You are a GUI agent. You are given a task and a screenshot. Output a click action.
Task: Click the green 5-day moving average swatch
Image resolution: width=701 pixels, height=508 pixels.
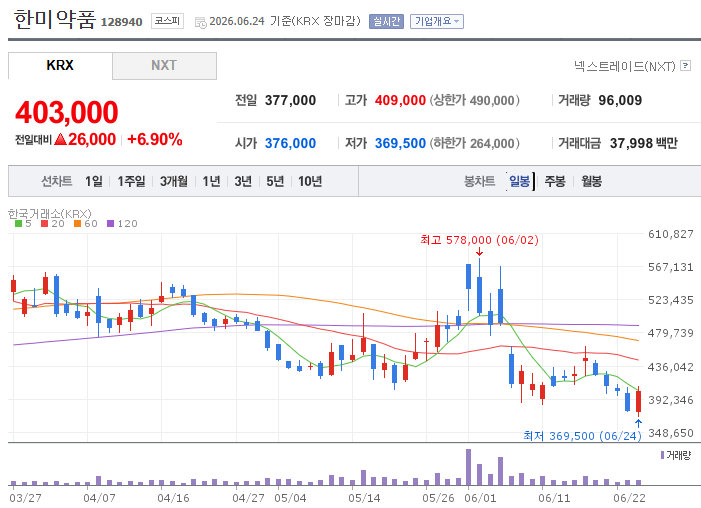[x=18, y=224]
